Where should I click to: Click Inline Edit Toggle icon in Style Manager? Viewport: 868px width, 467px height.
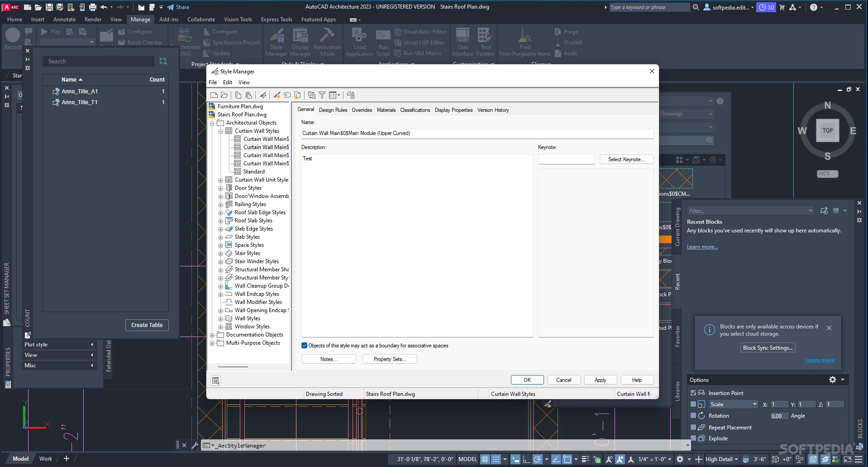click(351, 95)
